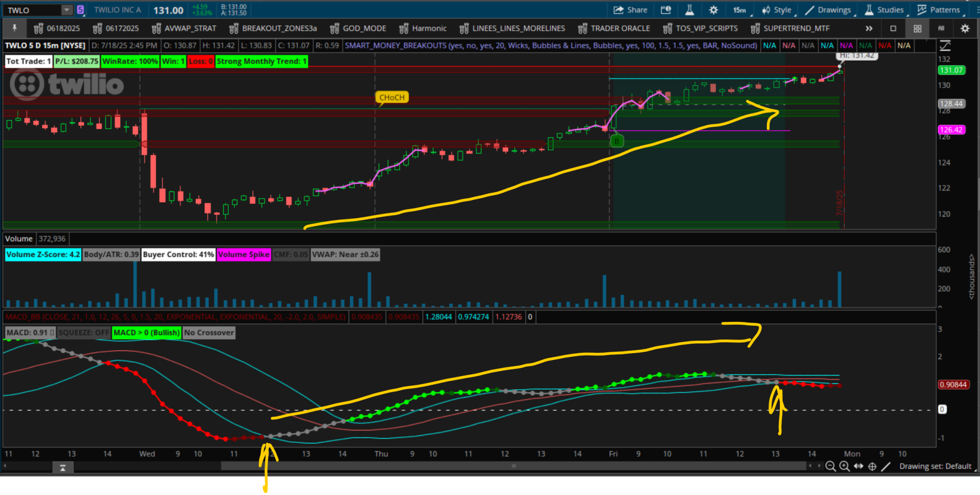This screenshot has height=495, width=980.
Task: Click the horizontal time scrollbar
Action: 513,466
